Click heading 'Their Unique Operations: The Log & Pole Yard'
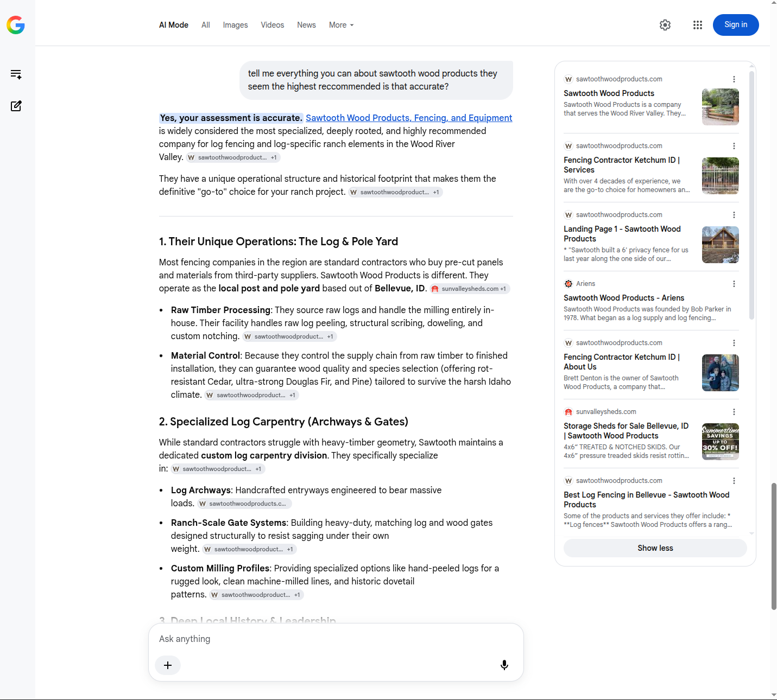Image resolution: width=777 pixels, height=700 pixels. 279,241
